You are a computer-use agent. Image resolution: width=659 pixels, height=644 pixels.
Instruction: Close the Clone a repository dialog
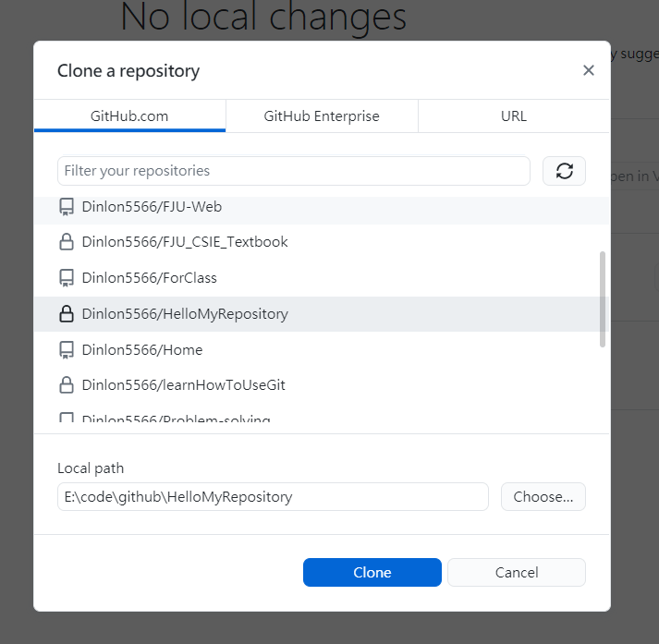point(588,70)
